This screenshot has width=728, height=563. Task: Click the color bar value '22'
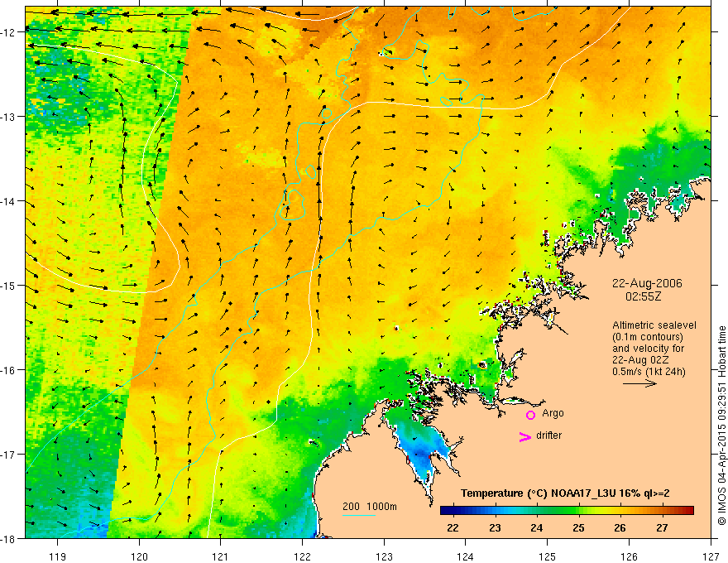point(453,527)
